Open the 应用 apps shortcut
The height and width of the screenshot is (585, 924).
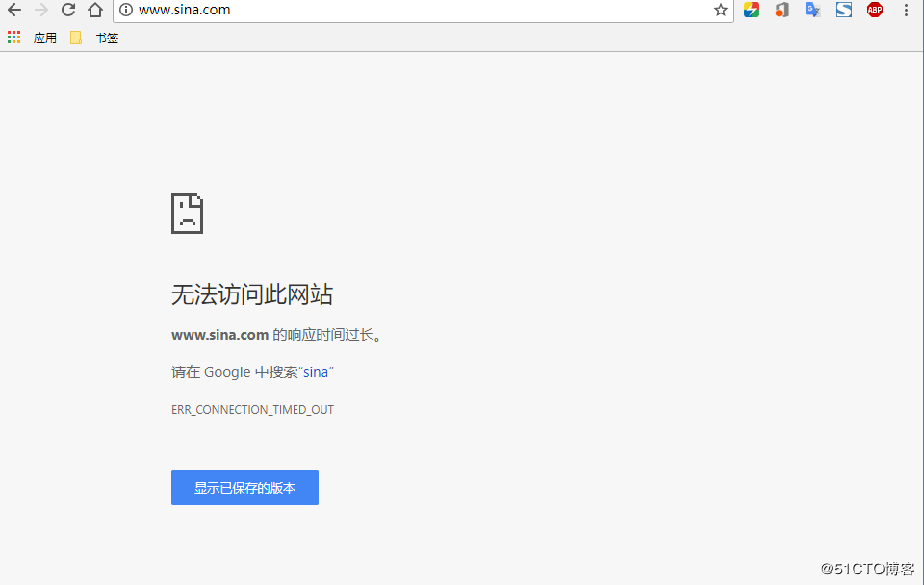33,38
